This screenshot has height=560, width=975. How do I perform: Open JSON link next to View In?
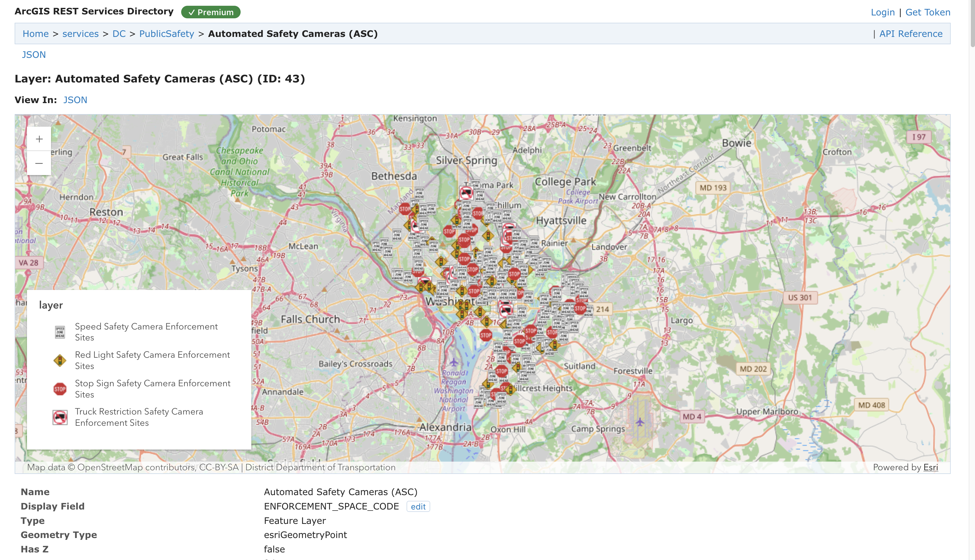(75, 100)
